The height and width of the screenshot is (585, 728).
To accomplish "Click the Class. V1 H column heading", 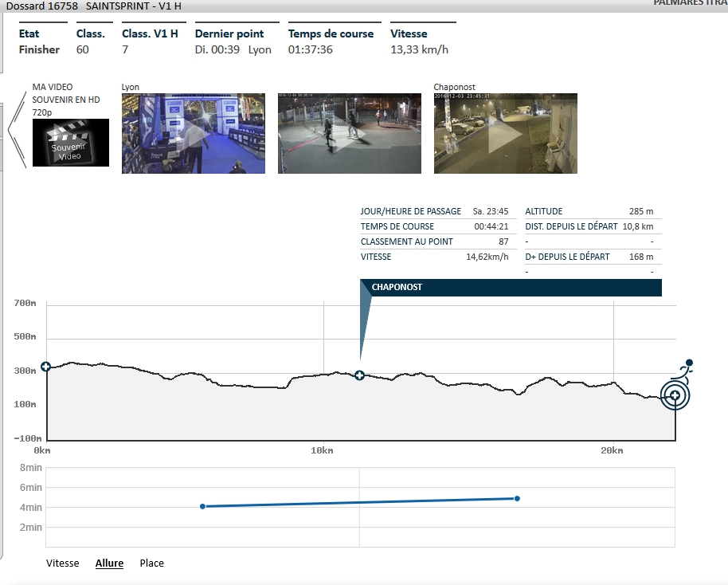I will pos(150,34).
